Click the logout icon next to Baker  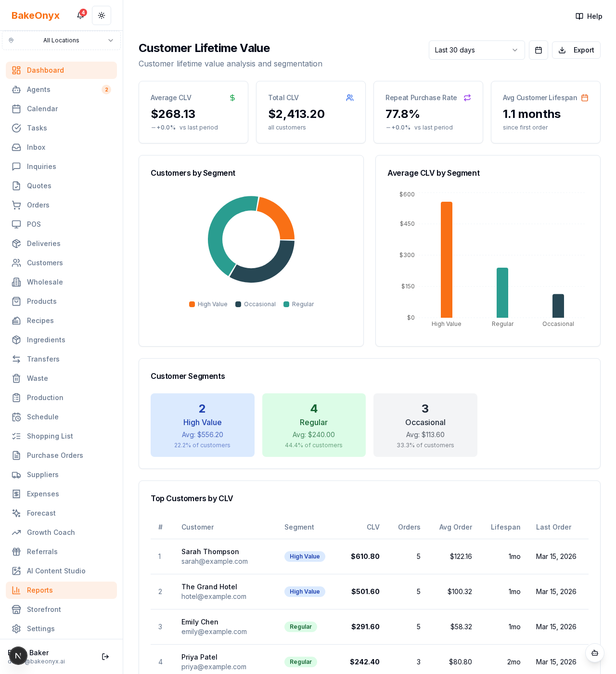(105, 657)
